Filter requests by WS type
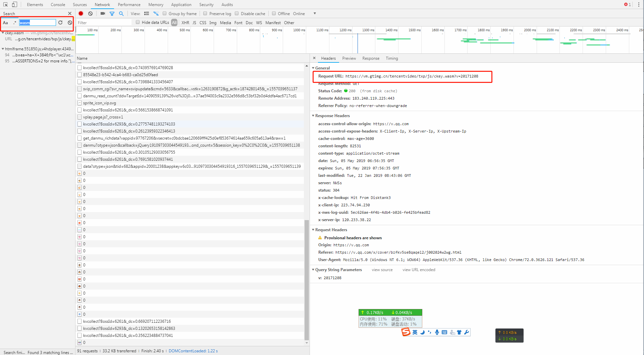Image resolution: width=644 pixels, height=355 pixels. 259,22
